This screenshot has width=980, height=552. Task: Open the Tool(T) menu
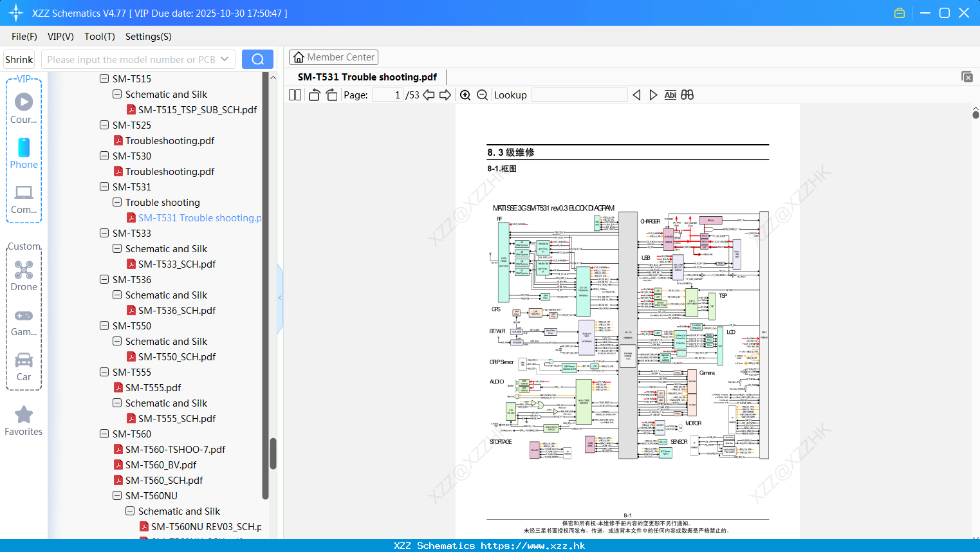click(100, 37)
